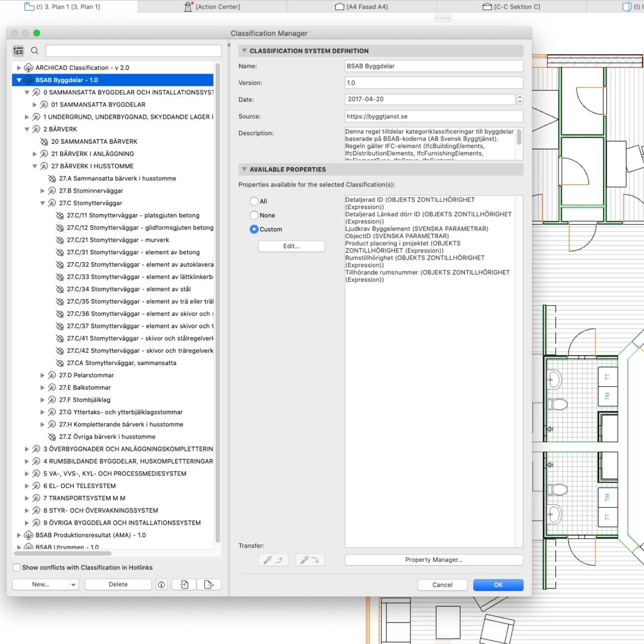The height and width of the screenshot is (644, 644).
Task: Click ARCHICAD Classification system icon
Action: point(29,67)
